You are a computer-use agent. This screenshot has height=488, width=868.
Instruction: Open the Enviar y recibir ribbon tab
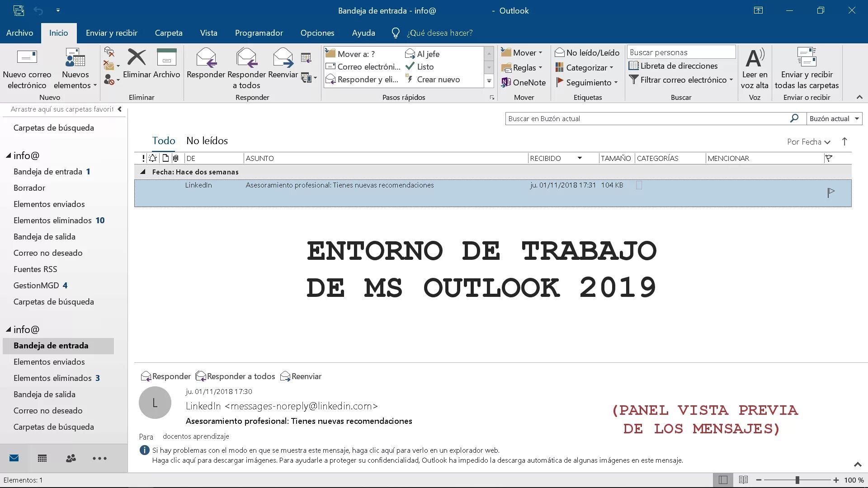click(111, 33)
